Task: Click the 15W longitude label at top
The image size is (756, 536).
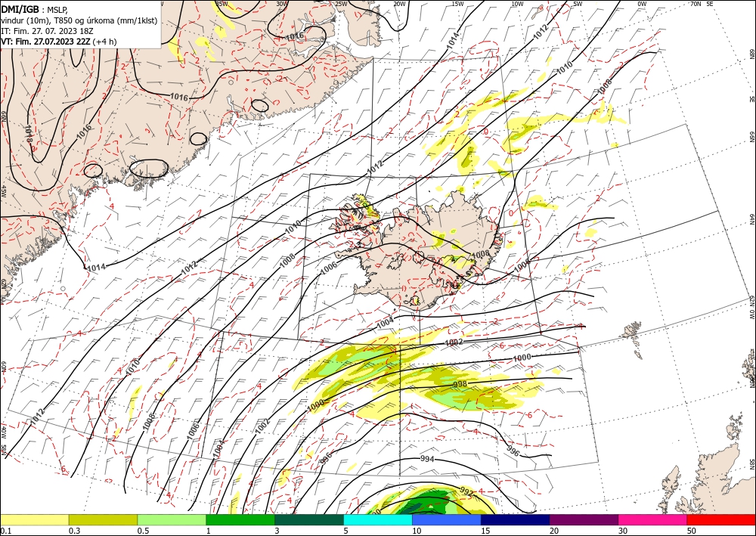Action: point(458,4)
